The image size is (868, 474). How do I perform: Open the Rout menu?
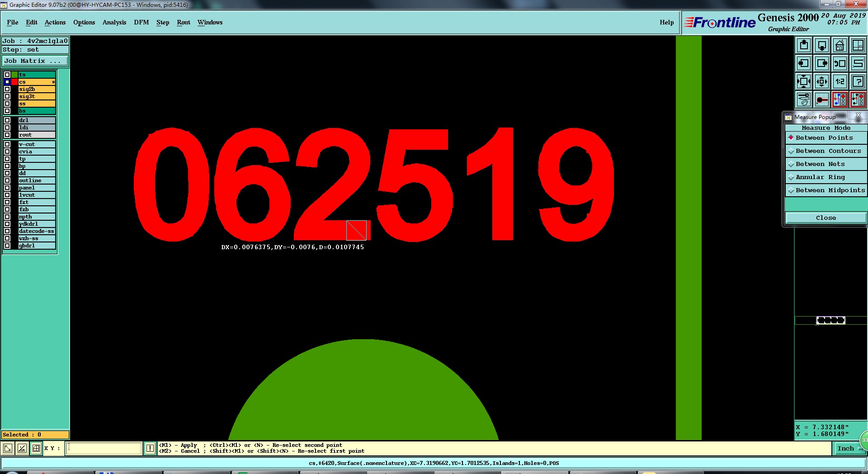184,22
